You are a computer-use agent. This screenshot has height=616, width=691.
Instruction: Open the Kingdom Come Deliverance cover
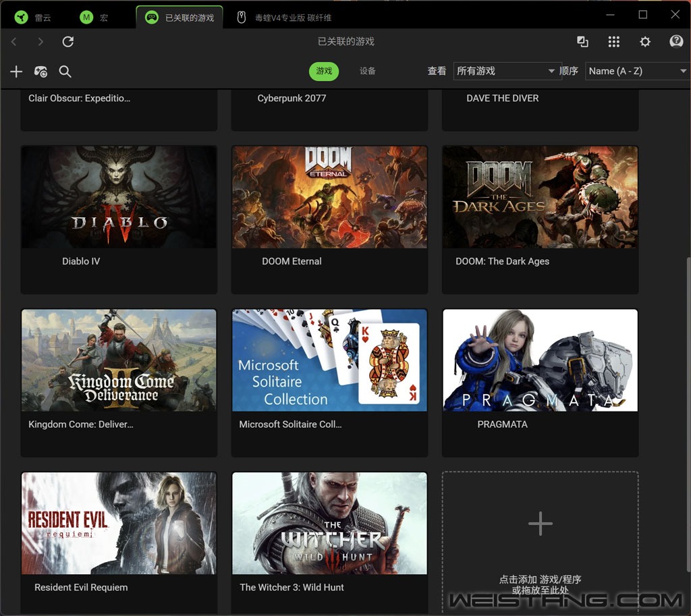[119, 360]
